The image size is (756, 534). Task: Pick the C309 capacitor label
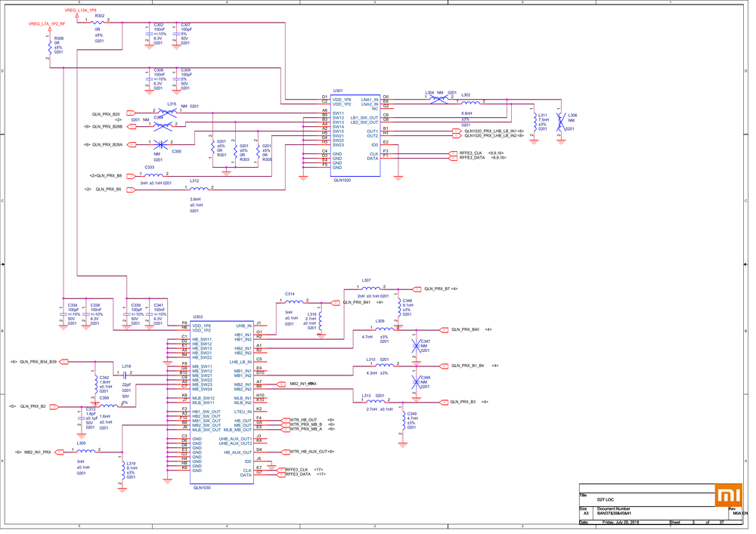186,69
